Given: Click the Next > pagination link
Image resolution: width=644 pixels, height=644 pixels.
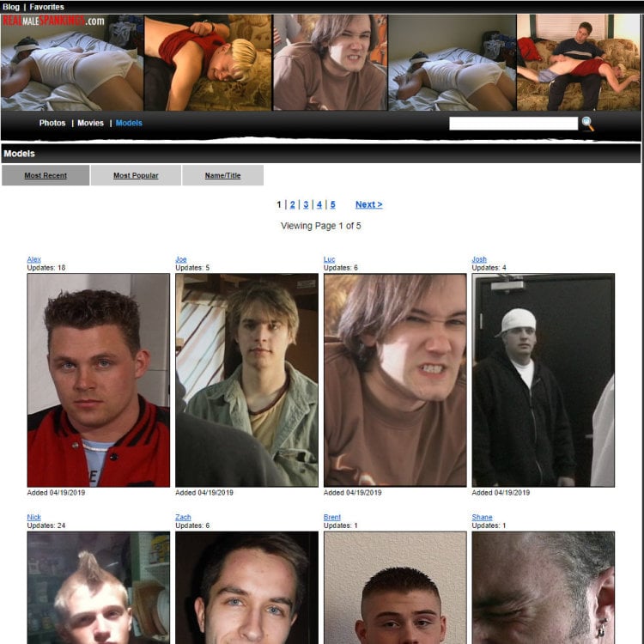Looking at the screenshot, I should pos(369,204).
